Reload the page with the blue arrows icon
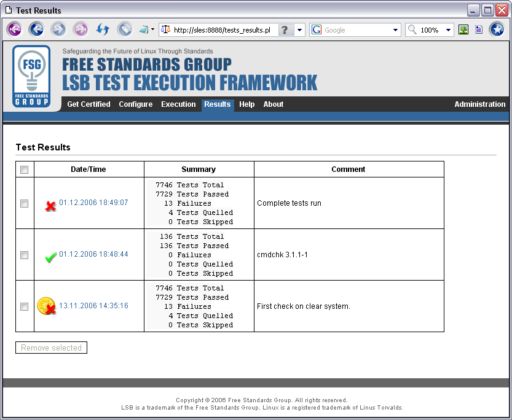The height and width of the screenshot is (420, 512). [x=103, y=29]
